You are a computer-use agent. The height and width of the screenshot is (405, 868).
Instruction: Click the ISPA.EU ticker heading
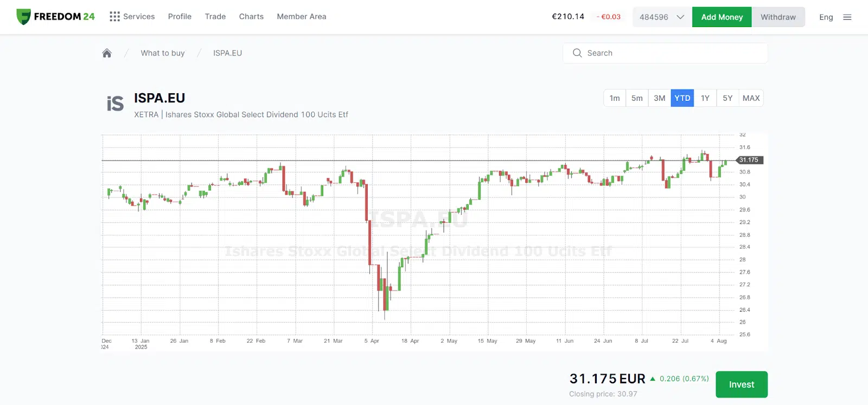159,98
